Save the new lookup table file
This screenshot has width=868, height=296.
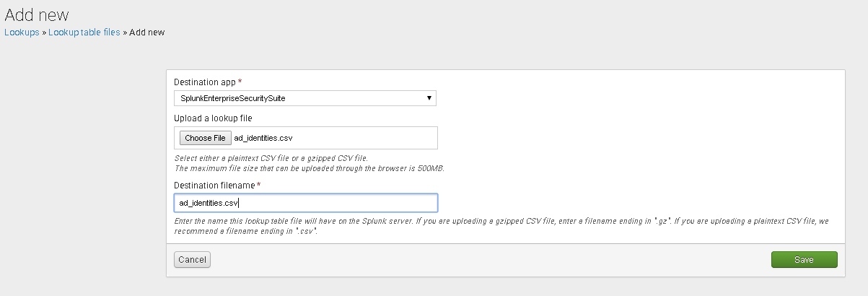(x=804, y=260)
